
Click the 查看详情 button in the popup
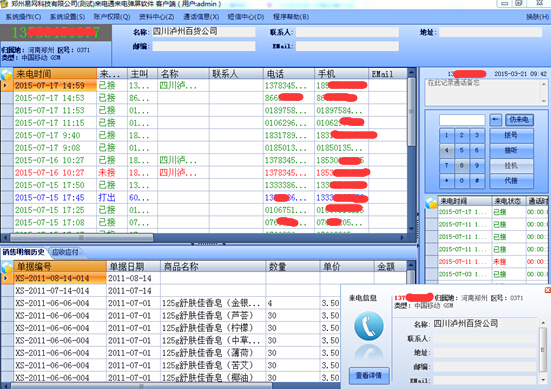(x=369, y=375)
